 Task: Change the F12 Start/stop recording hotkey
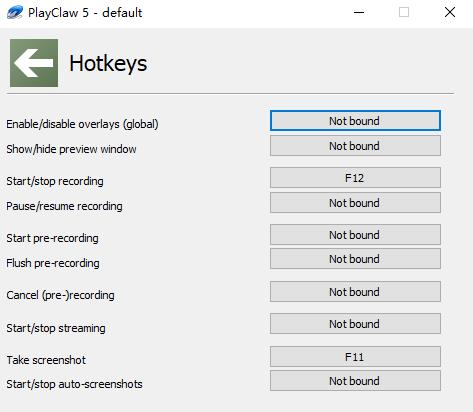pos(355,178)
